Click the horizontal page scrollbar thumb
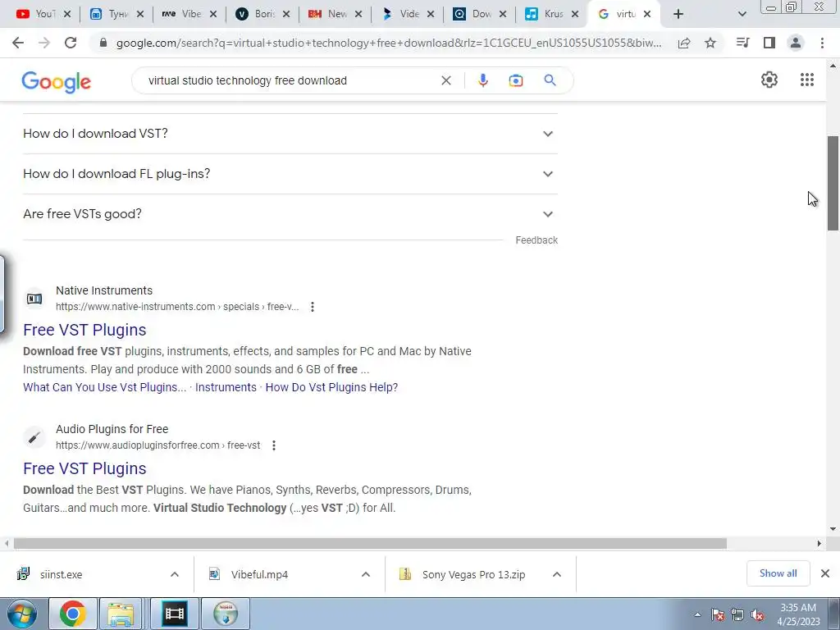 370,544
